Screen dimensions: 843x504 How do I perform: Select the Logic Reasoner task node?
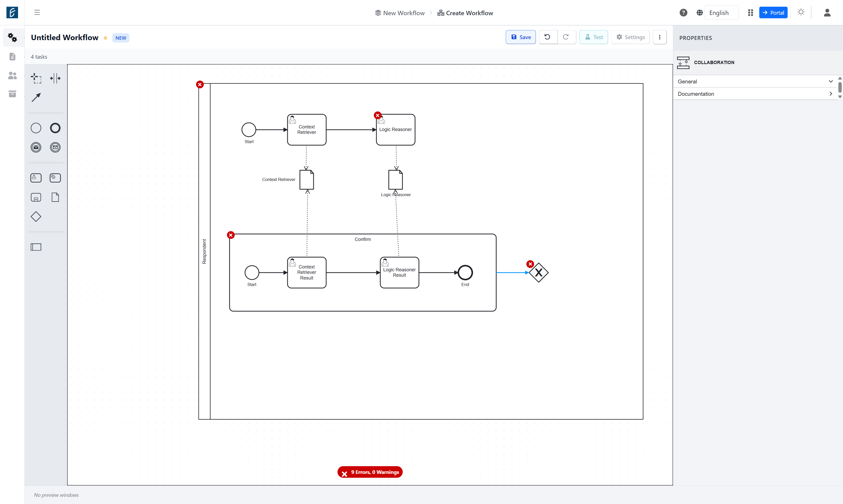396,130
